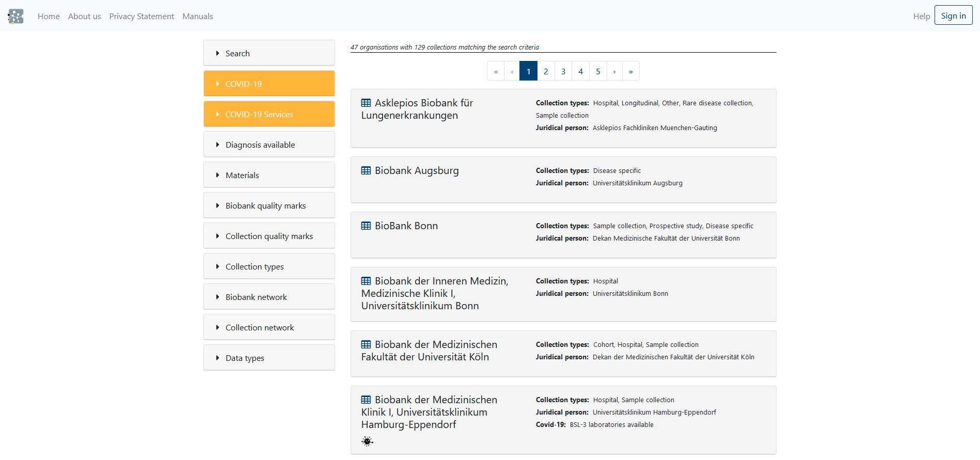Click 'Universitätsklinikum Bonn' juridical person
The height and width of the screenshot is (460, 980).
(x=630, y=293)
